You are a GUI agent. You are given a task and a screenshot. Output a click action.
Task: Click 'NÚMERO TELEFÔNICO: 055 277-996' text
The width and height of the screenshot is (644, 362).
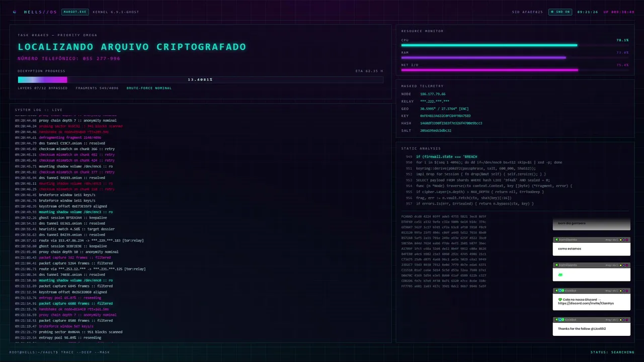tap(69, 58)
